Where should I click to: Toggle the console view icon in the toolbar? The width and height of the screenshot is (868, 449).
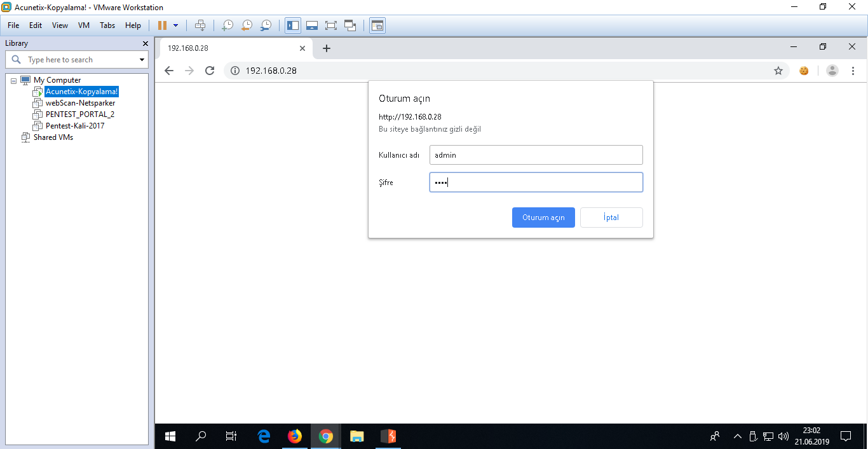click(377, 25)
